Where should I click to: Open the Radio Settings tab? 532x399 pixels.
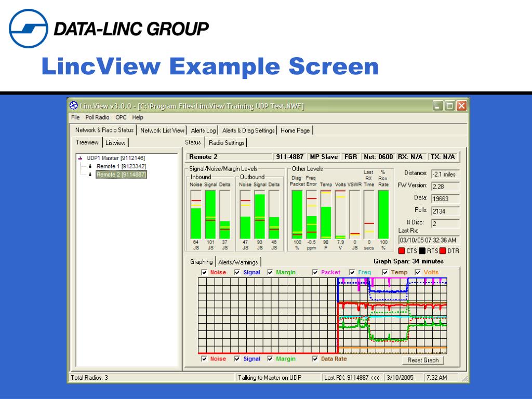(227, 143)
